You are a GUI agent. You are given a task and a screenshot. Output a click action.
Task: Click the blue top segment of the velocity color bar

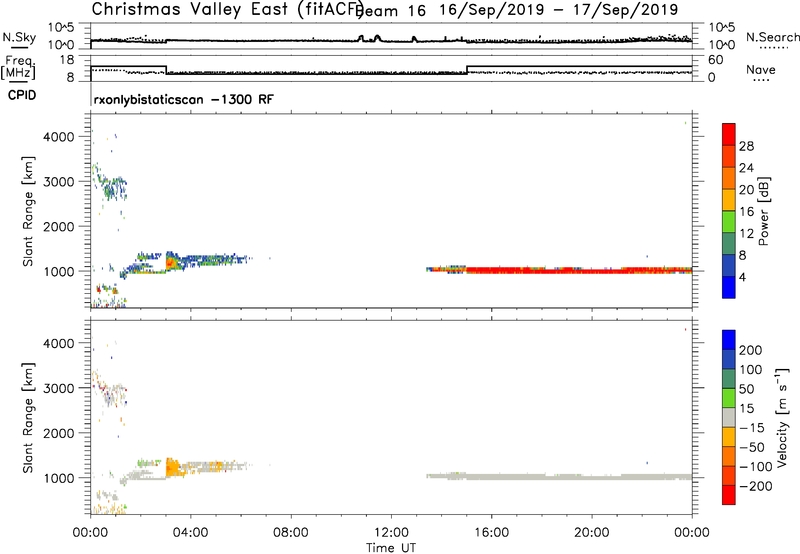[729, 339]
